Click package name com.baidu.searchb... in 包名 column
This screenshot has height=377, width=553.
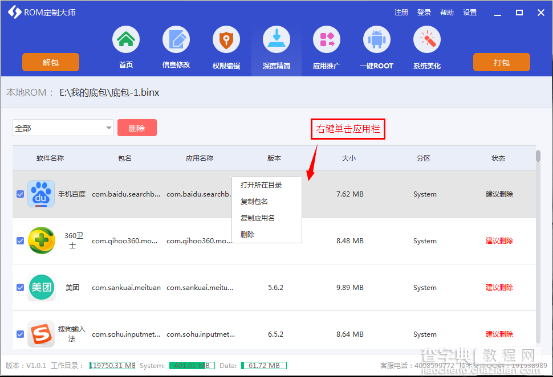click(126, 194)
